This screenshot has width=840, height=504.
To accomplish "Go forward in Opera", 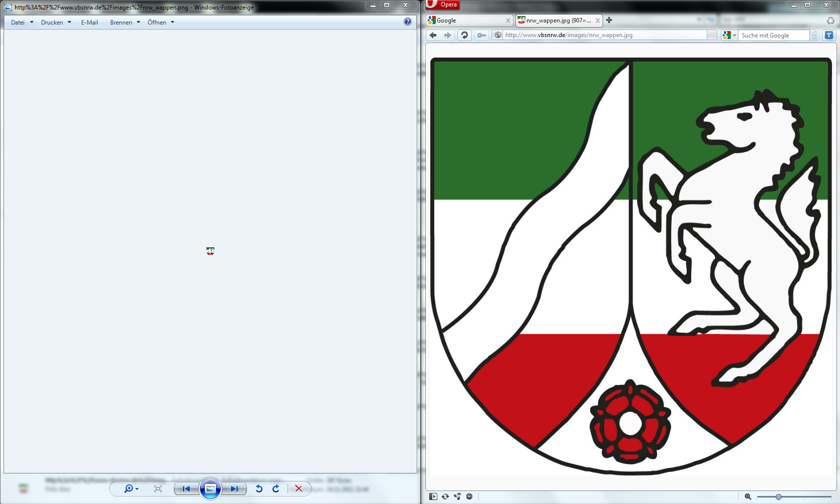I will pos(448,35).
